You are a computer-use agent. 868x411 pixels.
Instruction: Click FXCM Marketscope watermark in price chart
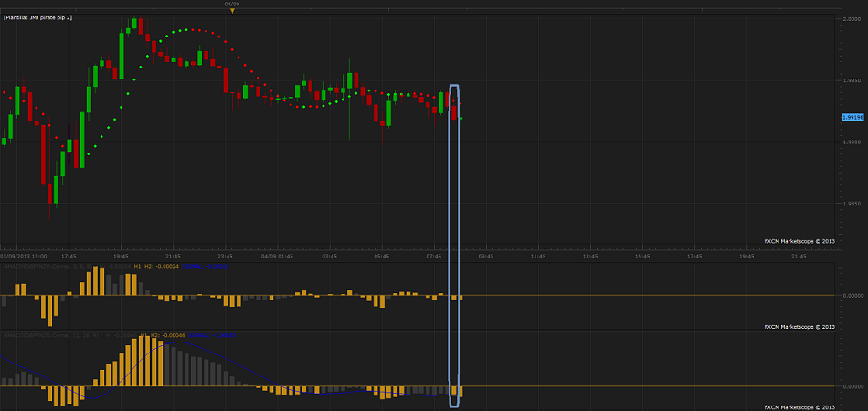[x=799, y=241]
